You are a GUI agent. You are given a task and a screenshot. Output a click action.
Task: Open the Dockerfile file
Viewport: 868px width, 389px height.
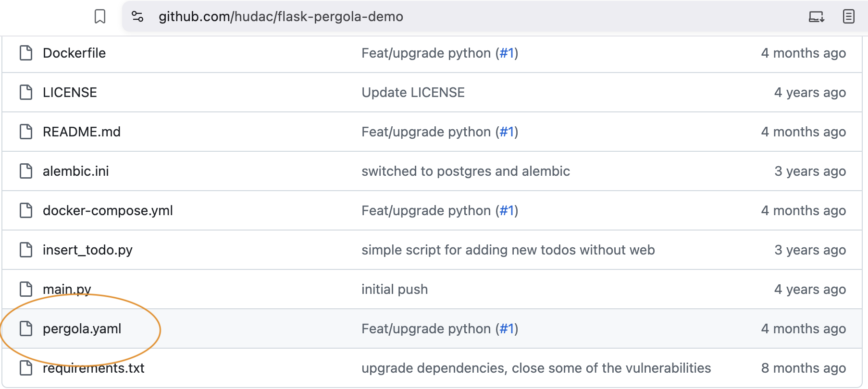tap(74, 53)
